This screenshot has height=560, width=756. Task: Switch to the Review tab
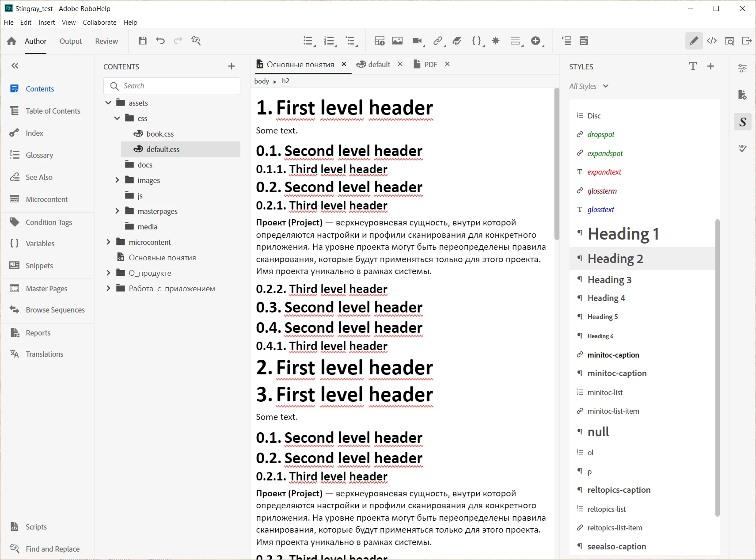pyautogui.click(x=106, y=41)
